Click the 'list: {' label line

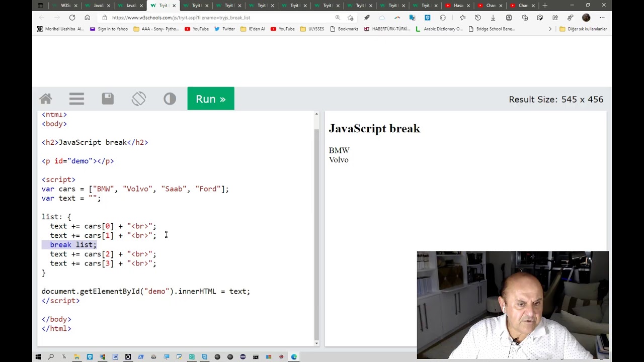[x=56, y=217]
